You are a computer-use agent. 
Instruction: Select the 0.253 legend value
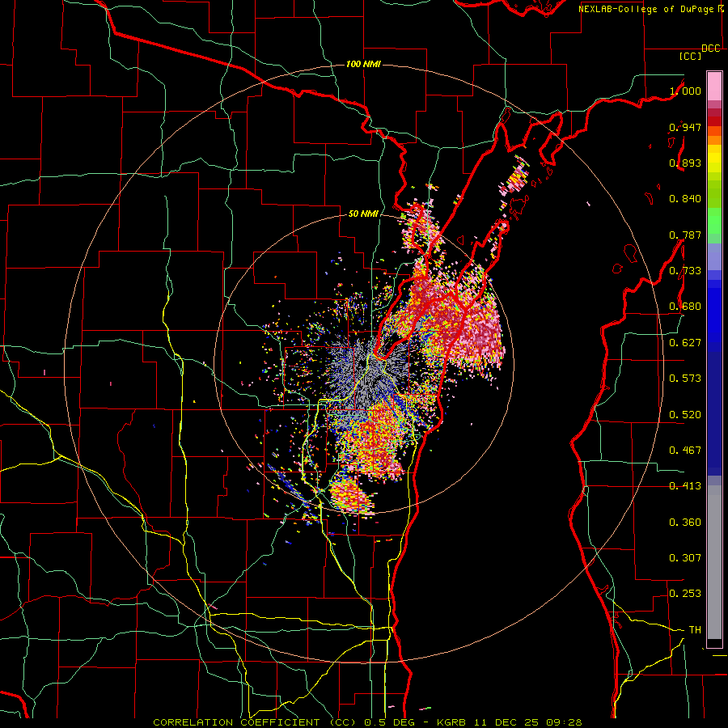coord(685,594)
